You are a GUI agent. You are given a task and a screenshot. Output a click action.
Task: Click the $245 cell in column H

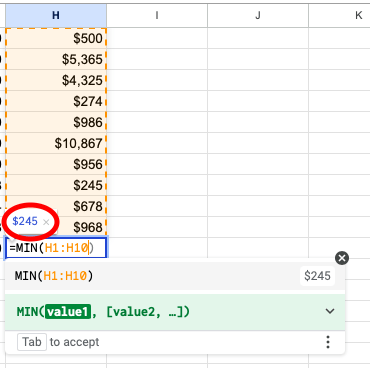(x=56, y=185)
